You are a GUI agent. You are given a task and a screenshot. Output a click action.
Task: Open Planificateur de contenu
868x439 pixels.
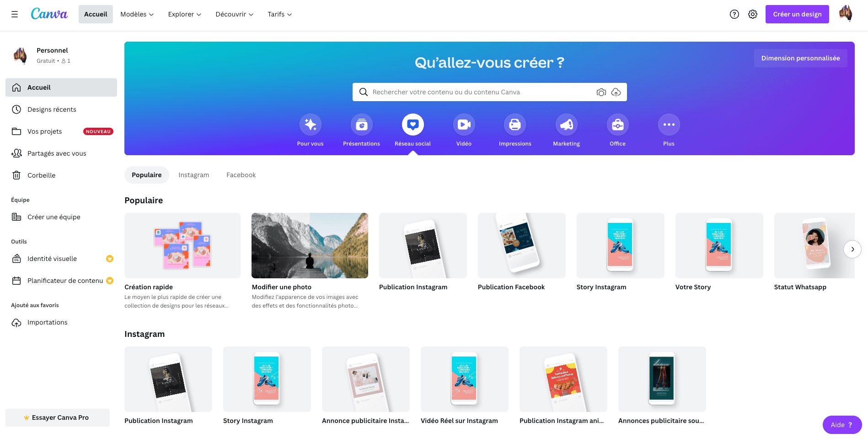point(61,281)
